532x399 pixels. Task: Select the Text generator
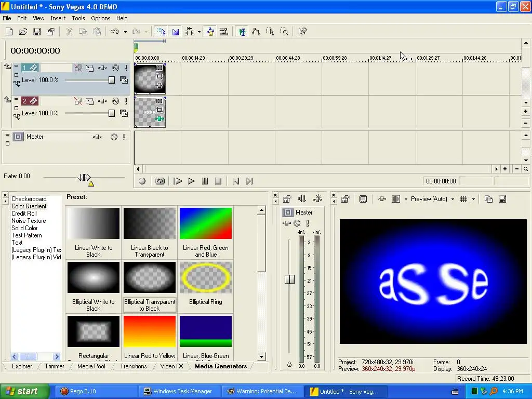click(x=17, y=243)
